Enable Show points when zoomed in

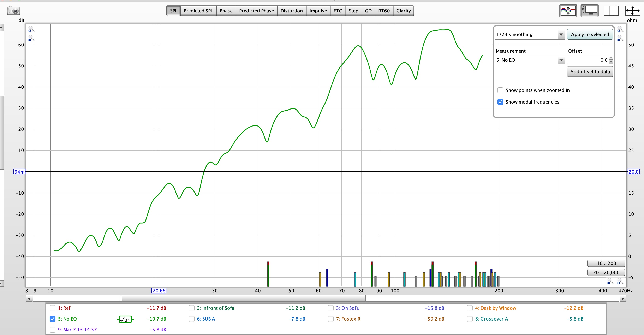(500, 90)
